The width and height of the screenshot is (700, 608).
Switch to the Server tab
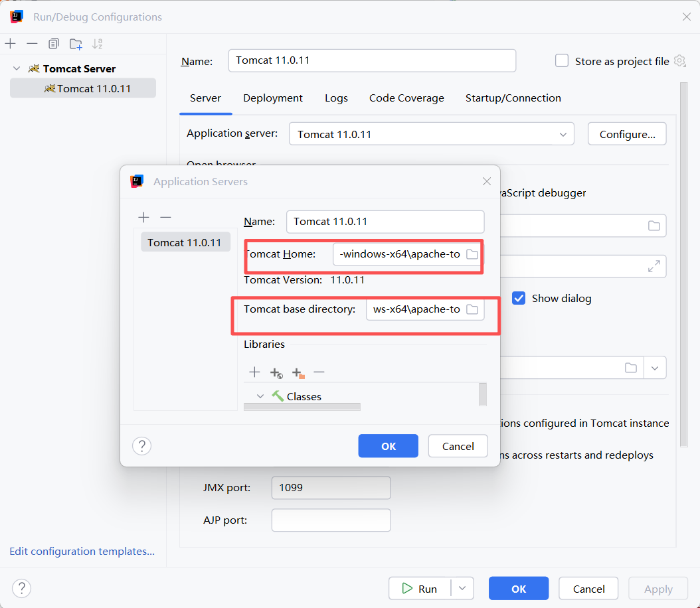(205, 98)
